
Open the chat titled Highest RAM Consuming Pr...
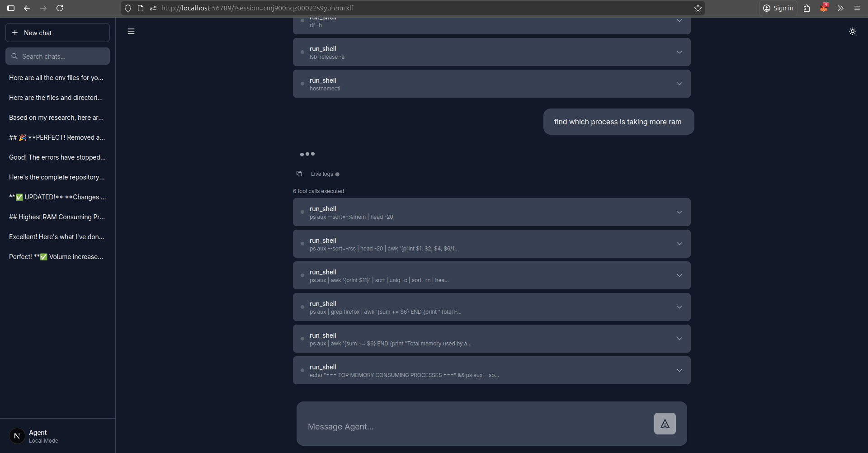56,217
